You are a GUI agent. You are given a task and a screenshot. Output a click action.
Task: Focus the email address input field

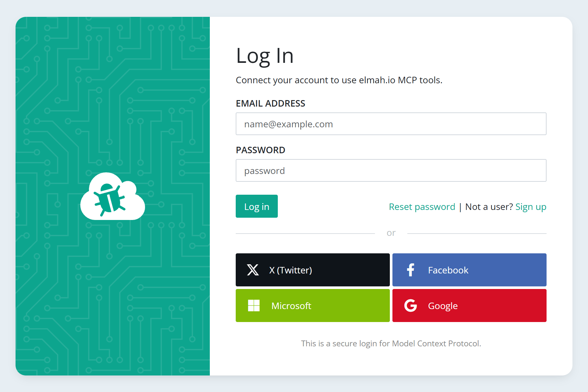point(391,124)
